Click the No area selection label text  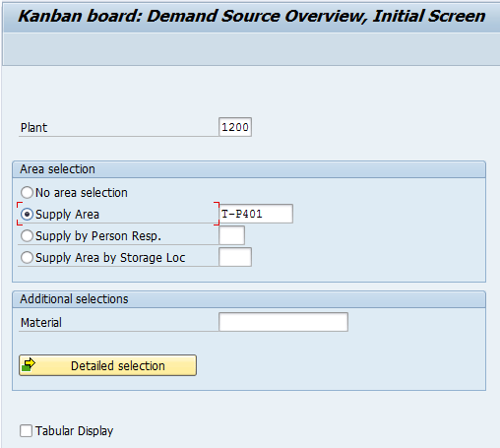tap(82, 193)
